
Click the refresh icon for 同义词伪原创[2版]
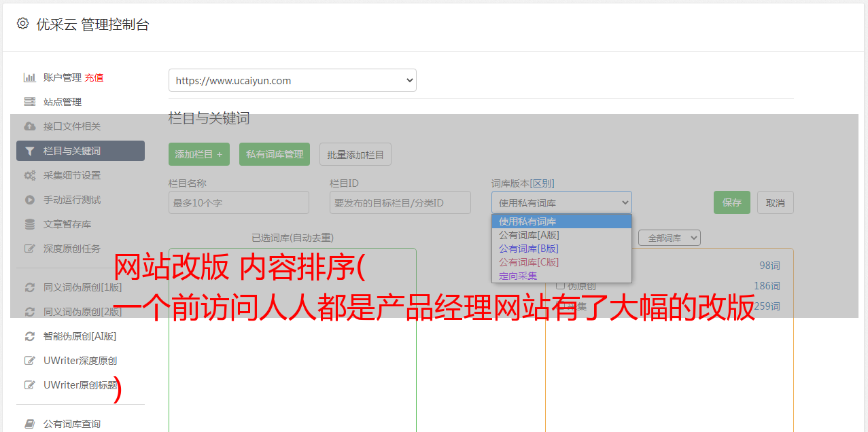tap(30, 312)
